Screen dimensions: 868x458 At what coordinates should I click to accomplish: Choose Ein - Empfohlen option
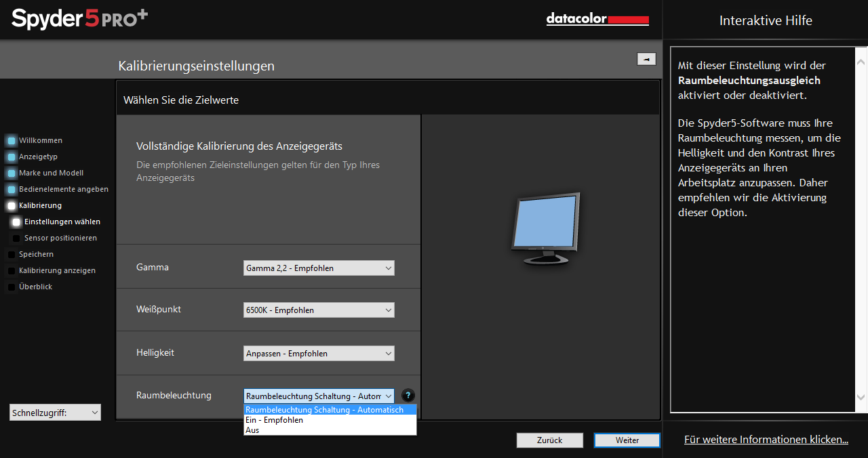click(x=330, y=420)
